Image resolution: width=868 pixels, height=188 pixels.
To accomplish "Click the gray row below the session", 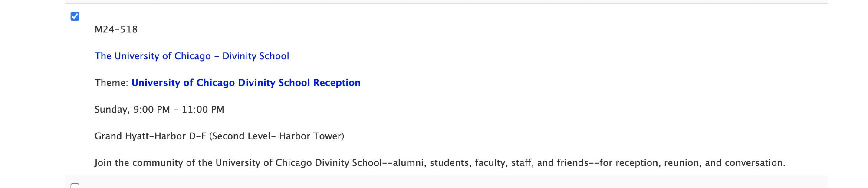I will 434,182.
